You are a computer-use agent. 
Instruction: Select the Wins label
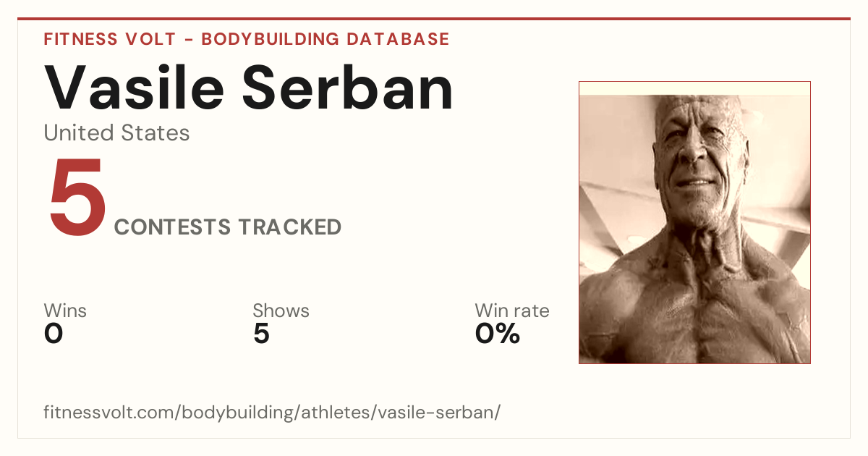[65, 311]
